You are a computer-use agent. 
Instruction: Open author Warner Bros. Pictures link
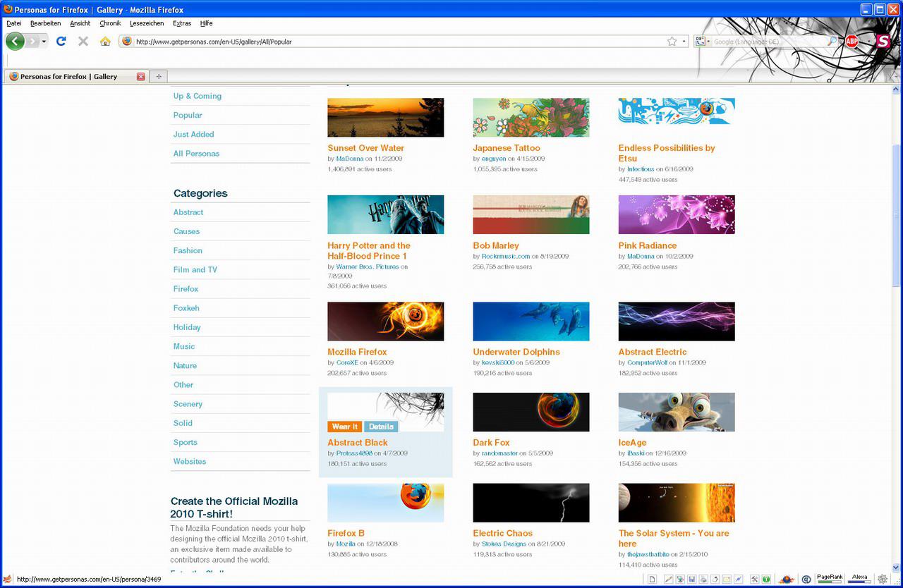click(368, 267)
